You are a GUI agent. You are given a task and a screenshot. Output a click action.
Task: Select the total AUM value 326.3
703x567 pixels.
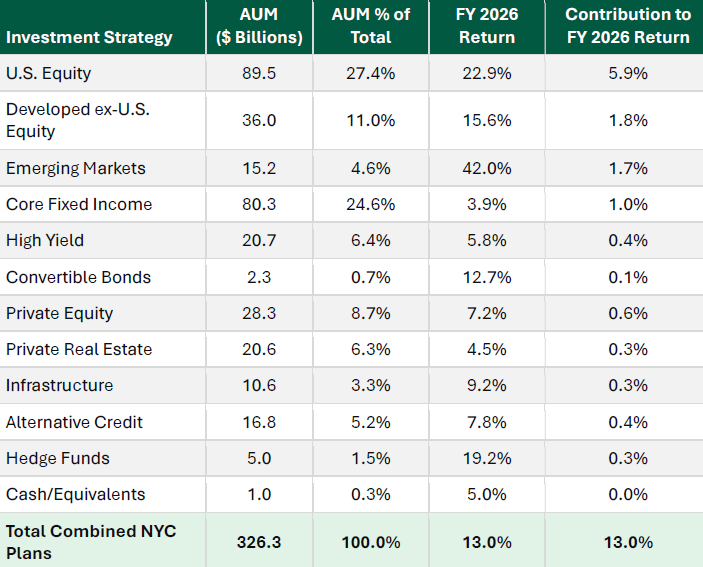[259, 542]
